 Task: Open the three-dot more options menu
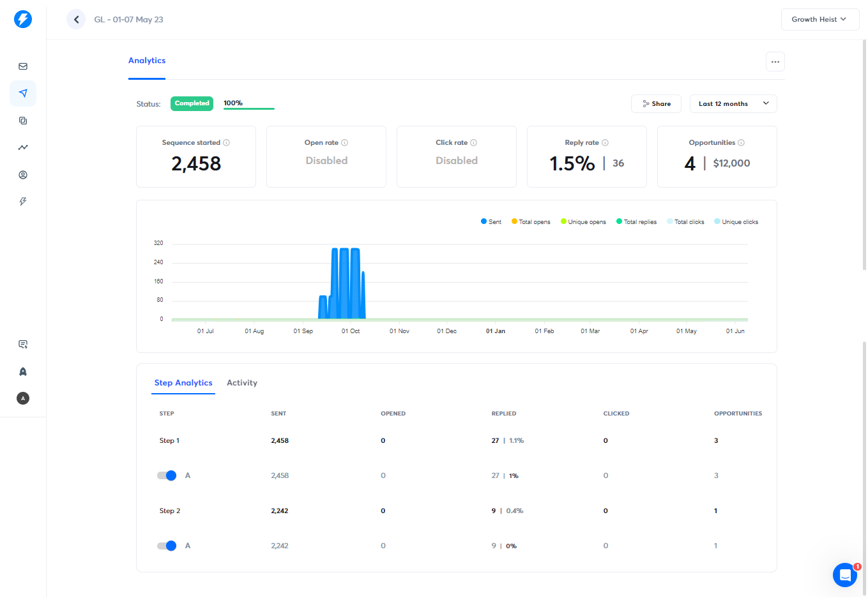coord(775,62)
